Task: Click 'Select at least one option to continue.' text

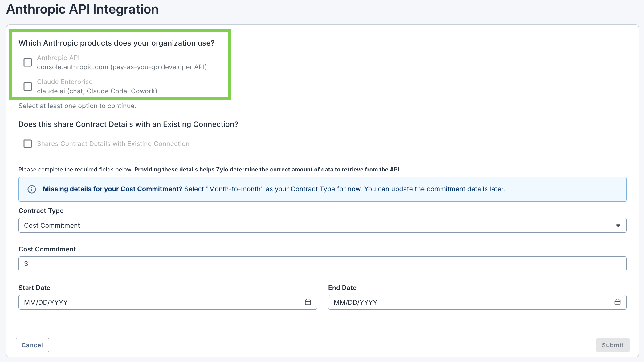Action: pos(77,106)
